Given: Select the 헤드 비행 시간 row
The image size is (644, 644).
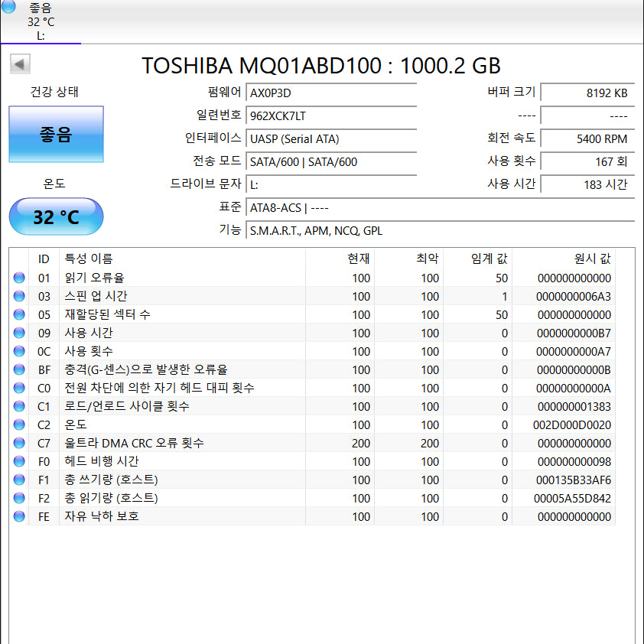Looking at the screenshot, I should 312,462.
